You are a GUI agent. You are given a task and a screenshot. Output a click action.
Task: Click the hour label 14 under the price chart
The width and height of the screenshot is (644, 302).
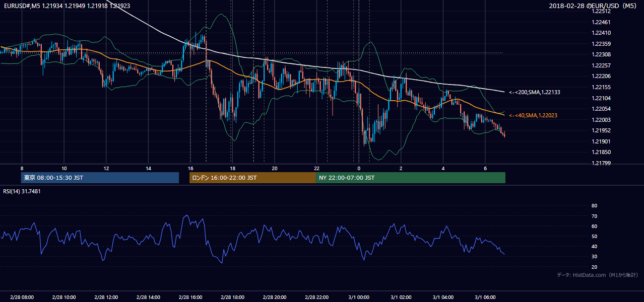148,168
